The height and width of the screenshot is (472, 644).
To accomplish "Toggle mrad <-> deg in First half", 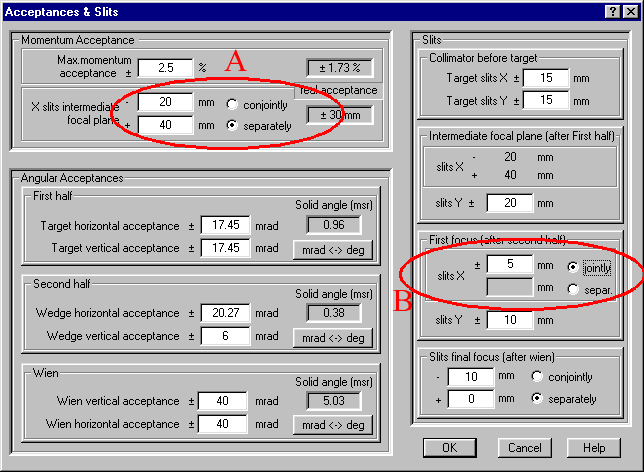I will [332, 249].
